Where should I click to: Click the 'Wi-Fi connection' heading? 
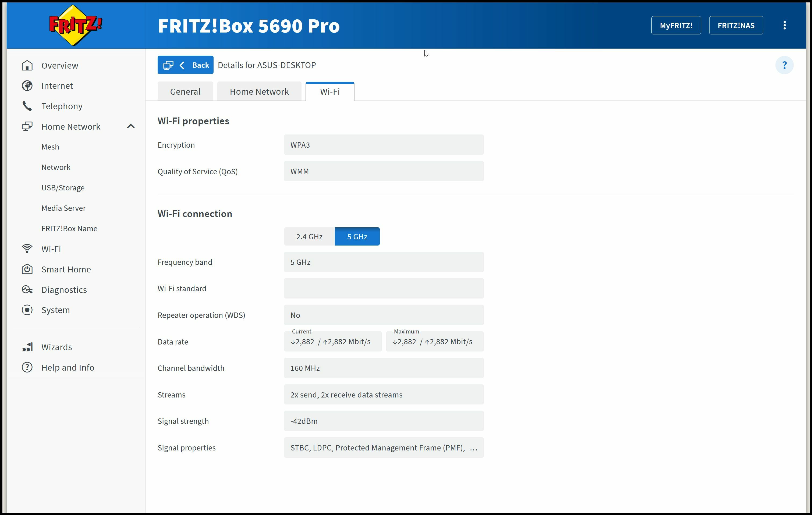(195, 214)
